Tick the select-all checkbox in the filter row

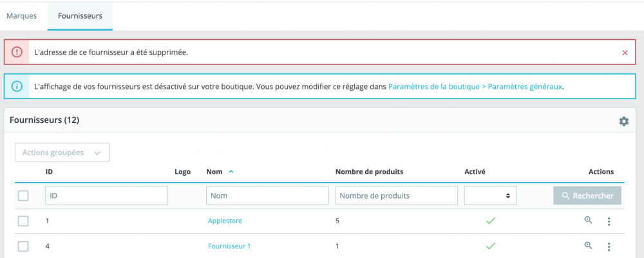(23, 196)
